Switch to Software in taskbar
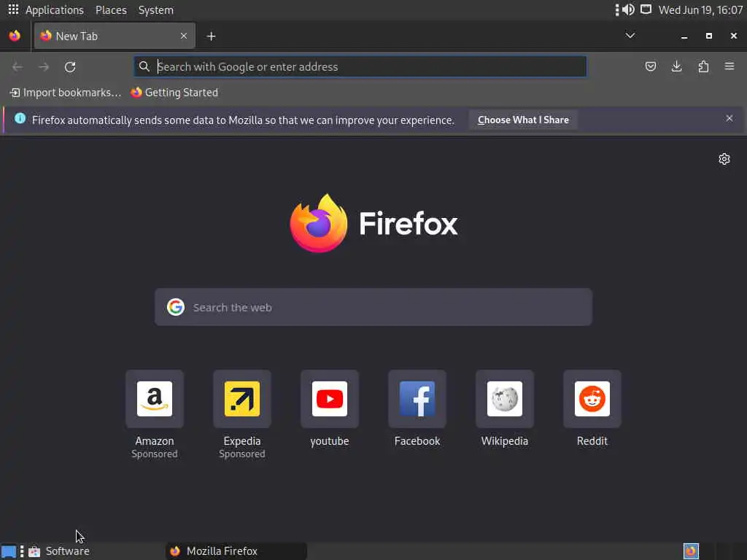Image resolution: width=747 pixels, height=560 pixels. pos(60,551)
